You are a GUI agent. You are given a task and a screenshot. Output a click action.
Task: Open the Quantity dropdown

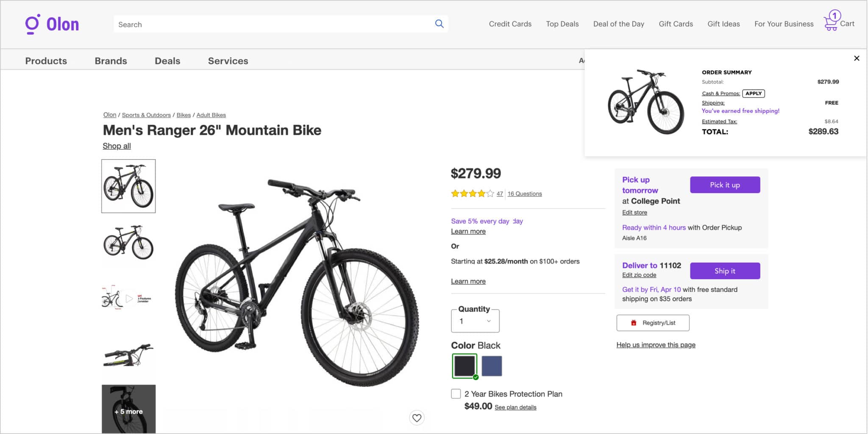(475, 321)
